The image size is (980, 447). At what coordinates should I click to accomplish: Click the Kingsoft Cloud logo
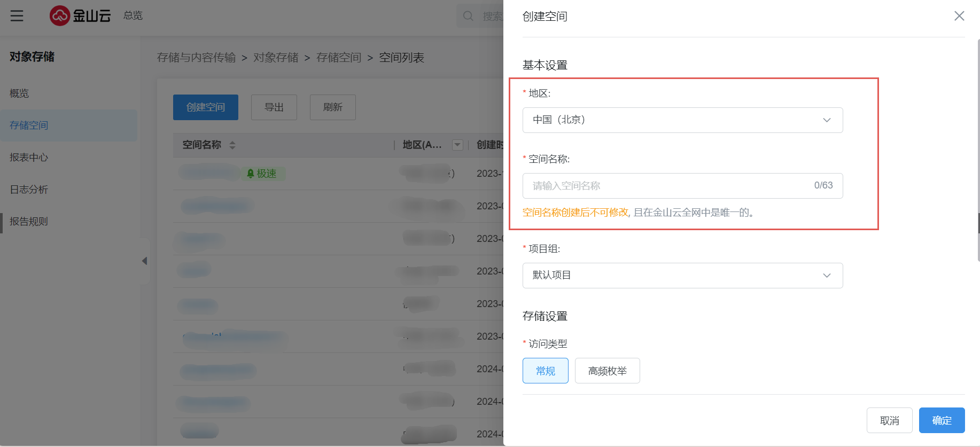[80, 15]
